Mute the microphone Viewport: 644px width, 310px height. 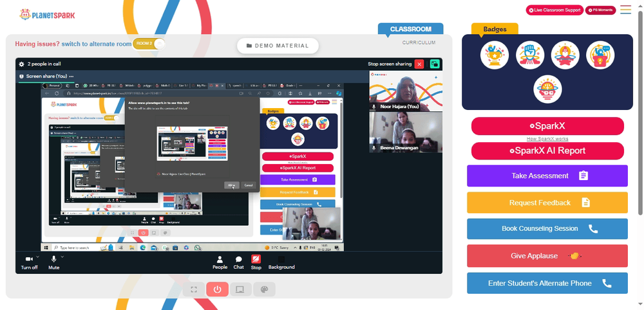click(54, 262)
